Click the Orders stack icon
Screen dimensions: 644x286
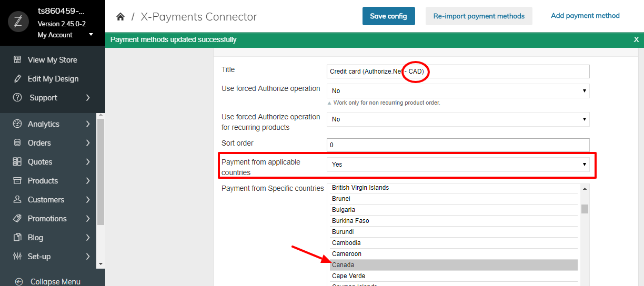point(17,143)
